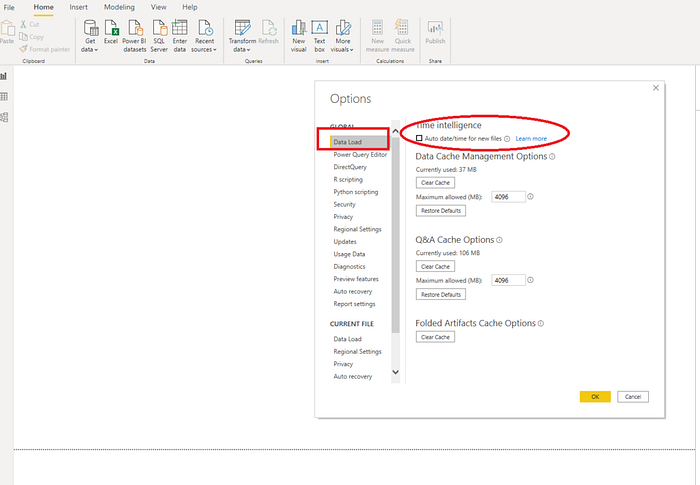Enable Auto date/time for new files
The width and height of the screenshot is (700, 485).
[419, 138]
